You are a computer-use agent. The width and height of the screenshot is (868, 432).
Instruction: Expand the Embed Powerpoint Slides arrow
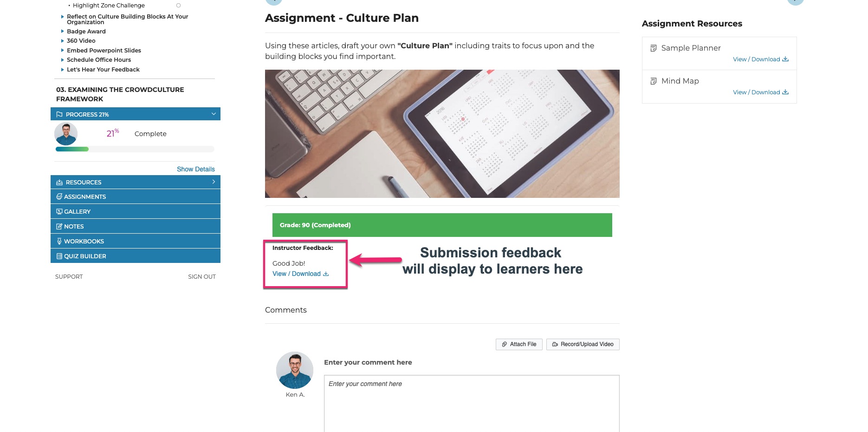[63, 51]
